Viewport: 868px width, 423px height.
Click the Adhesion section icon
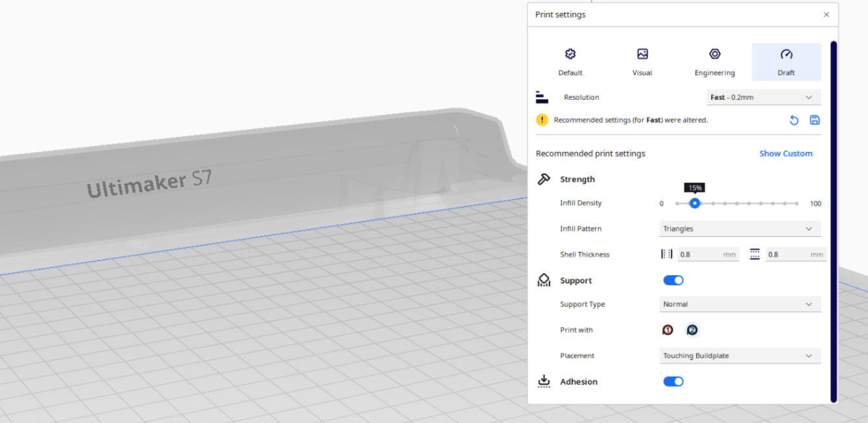[544, 381]
